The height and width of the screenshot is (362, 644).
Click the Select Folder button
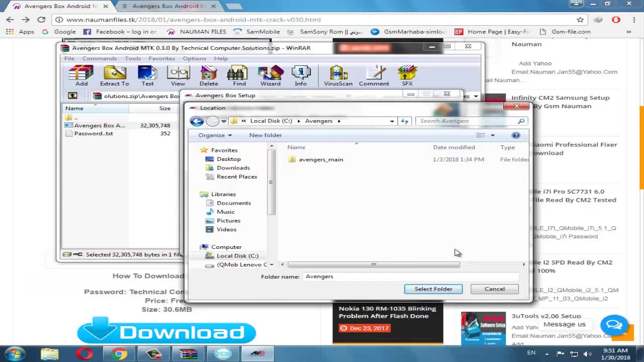[433, 289]
